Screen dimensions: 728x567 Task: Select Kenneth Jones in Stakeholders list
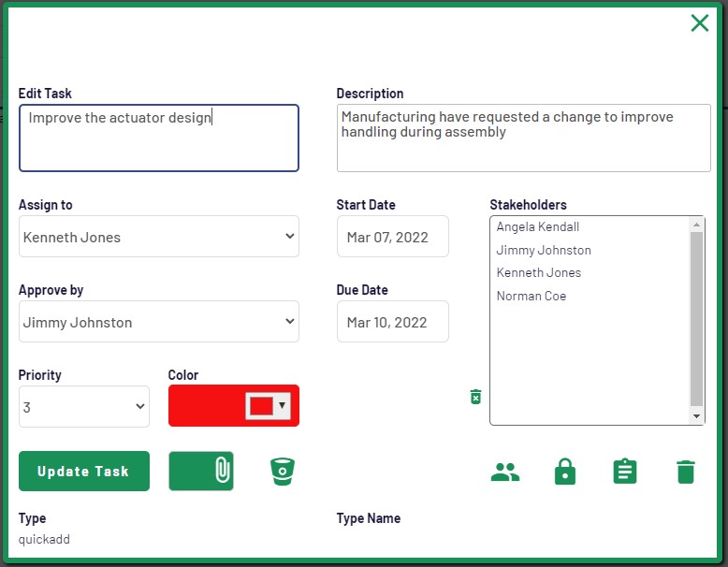[539, 272]
